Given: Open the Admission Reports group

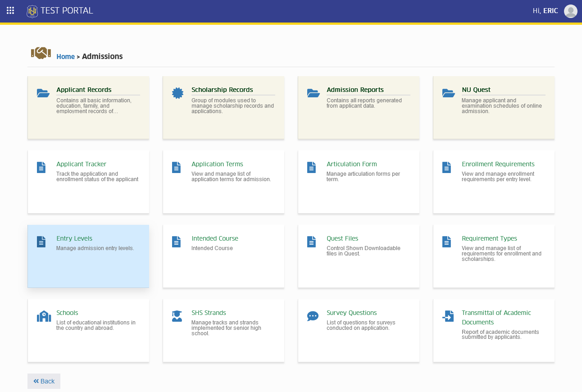Looking at the screenshot, I should tap(359, 108).
